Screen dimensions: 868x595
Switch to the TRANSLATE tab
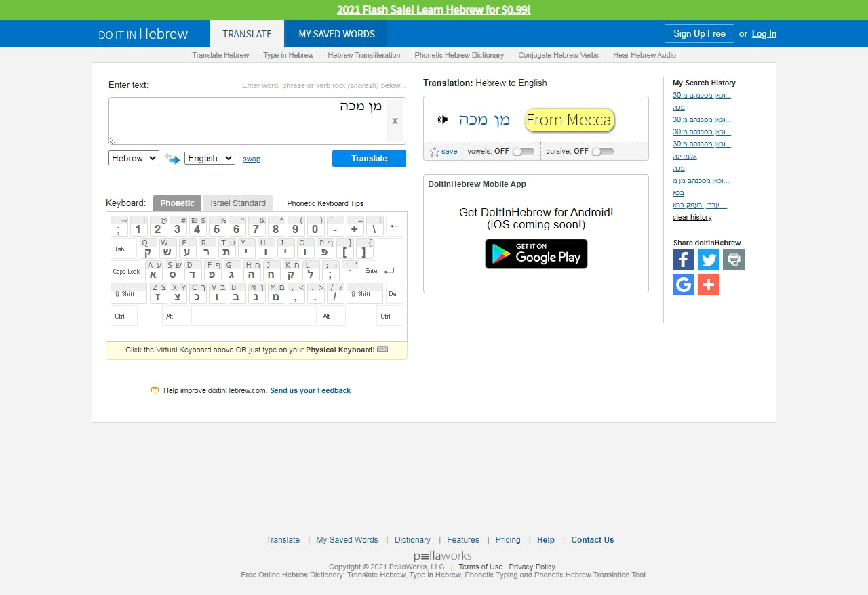coord(247,34)
